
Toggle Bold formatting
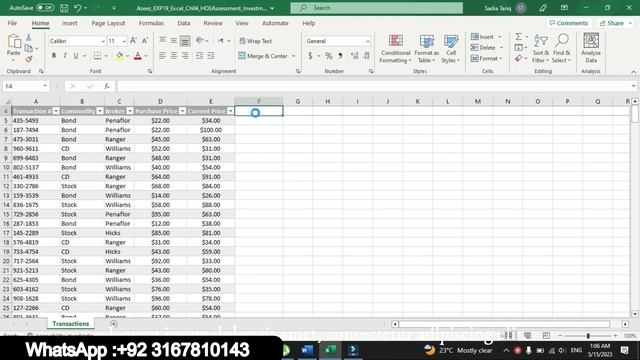coord(53,56)
